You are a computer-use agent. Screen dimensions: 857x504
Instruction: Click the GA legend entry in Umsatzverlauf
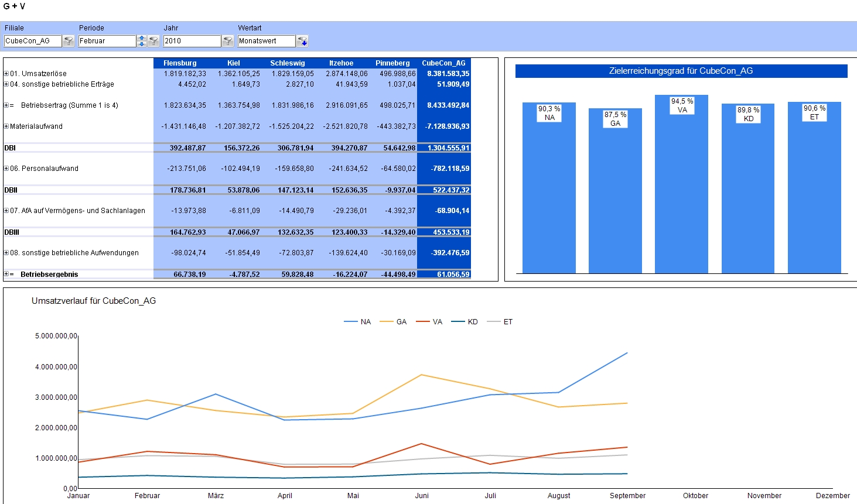point(394,322)
